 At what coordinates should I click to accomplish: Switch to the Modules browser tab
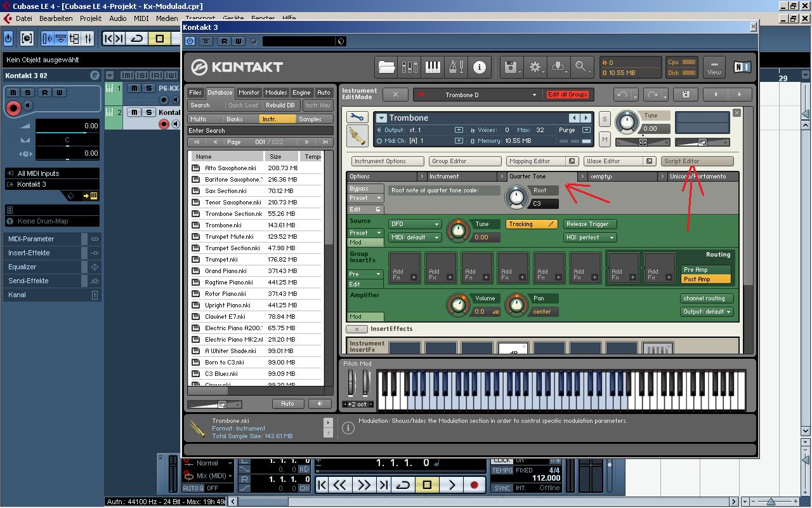[276, 93]
